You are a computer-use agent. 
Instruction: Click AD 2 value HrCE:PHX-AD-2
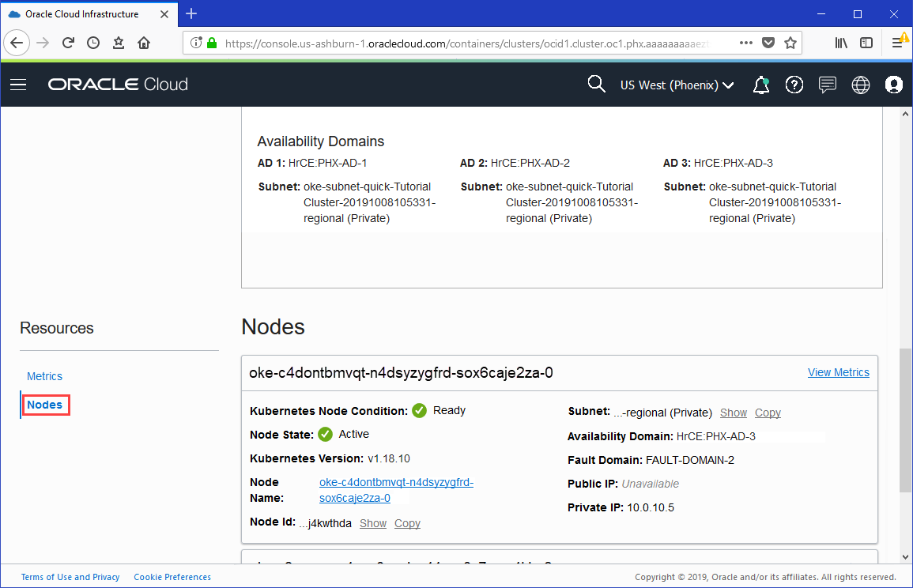pyautogui.click(x=530, y=163)
